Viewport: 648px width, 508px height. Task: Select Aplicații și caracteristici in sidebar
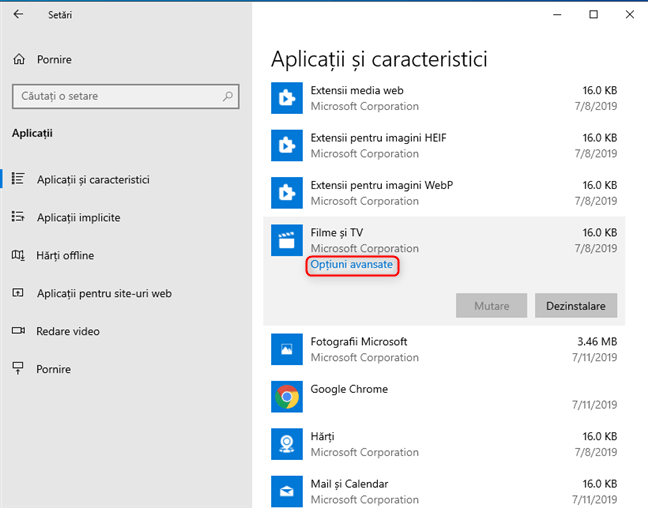click(92, 179)
